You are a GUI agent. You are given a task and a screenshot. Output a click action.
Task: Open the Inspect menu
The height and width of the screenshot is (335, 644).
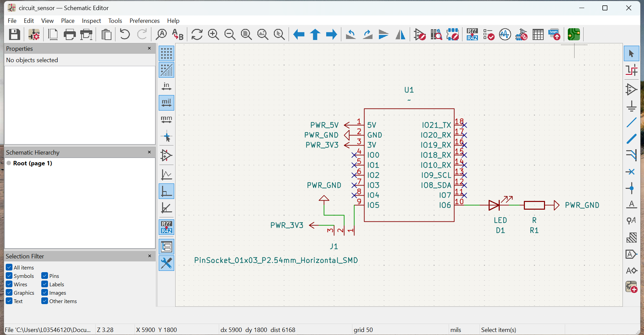coord(91,21)
